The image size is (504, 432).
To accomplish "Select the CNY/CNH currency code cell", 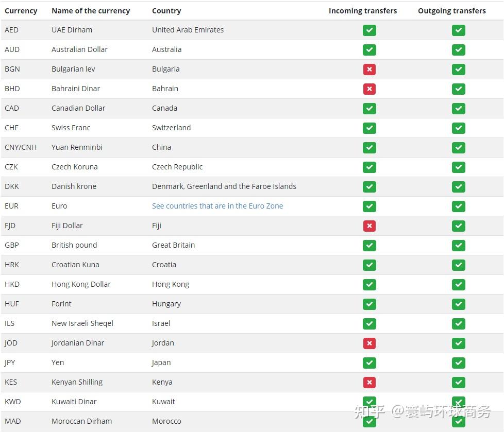I will click(21, 147).
